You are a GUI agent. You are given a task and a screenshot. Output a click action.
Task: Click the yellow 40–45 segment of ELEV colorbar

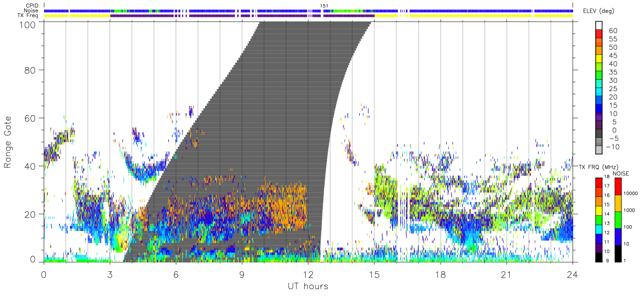(598, 59)
